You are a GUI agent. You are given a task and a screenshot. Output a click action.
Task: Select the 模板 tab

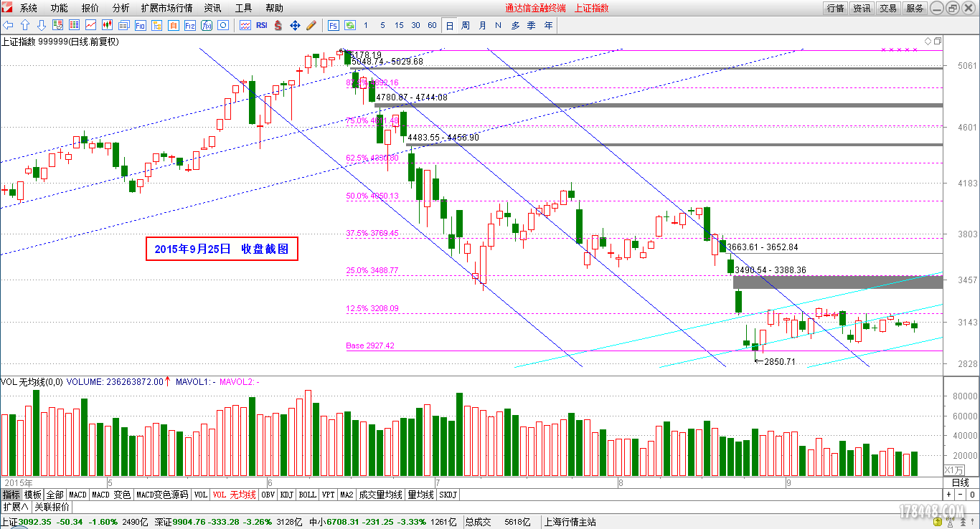(x=33, y=495)
